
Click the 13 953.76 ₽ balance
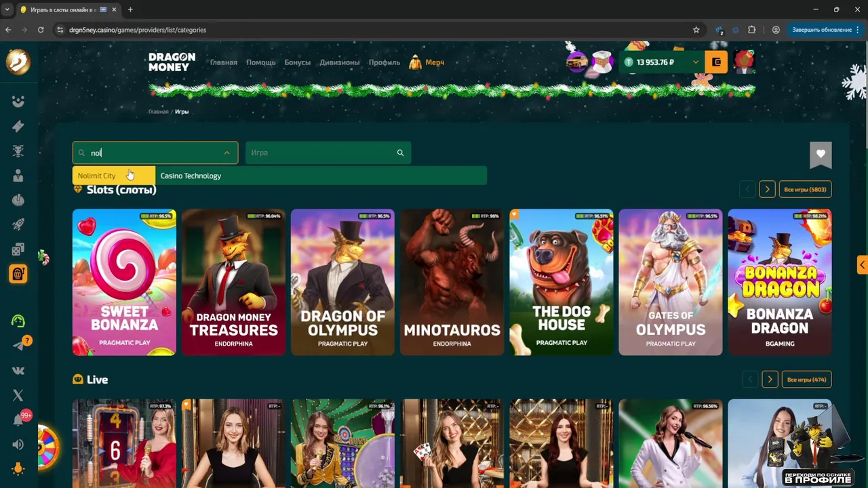click(655, 62)
